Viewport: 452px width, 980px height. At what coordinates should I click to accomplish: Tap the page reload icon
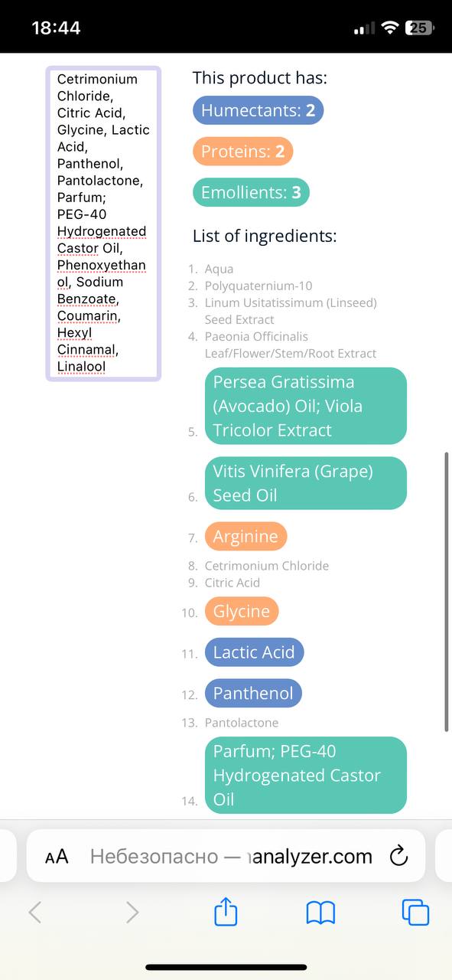[x=398, y=856]
